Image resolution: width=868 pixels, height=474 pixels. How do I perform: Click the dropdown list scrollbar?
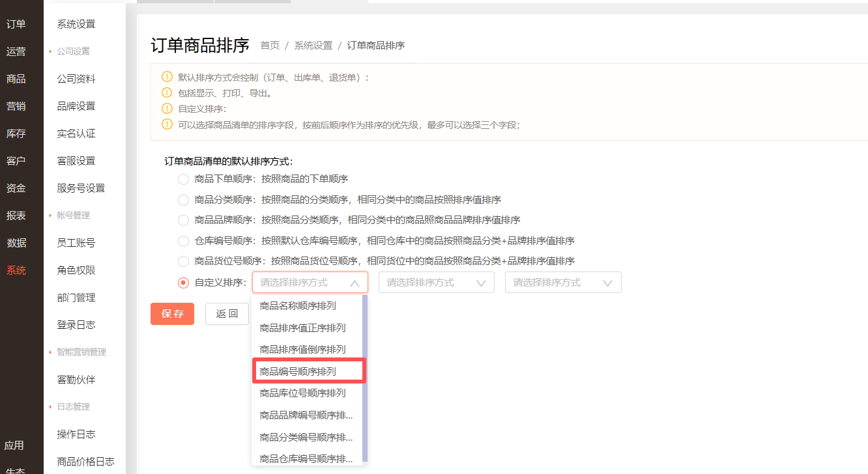[365, 378]
